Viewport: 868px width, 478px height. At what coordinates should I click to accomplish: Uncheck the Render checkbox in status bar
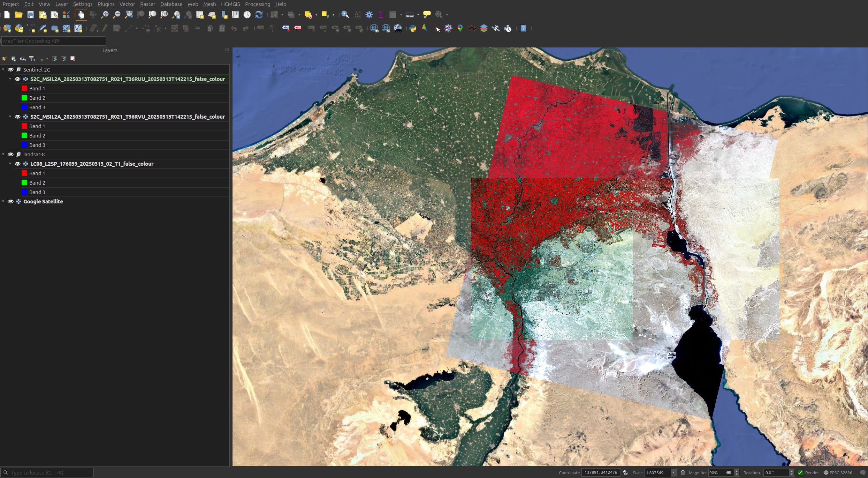click(x=800, y=472)
